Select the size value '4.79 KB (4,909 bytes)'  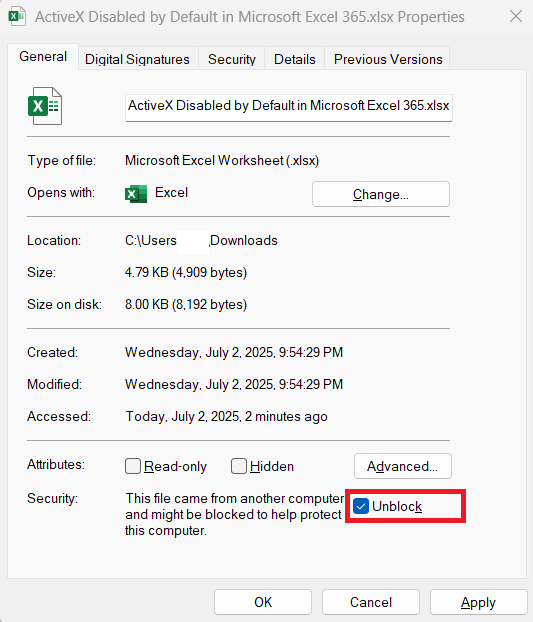click(x=186, y=272)
